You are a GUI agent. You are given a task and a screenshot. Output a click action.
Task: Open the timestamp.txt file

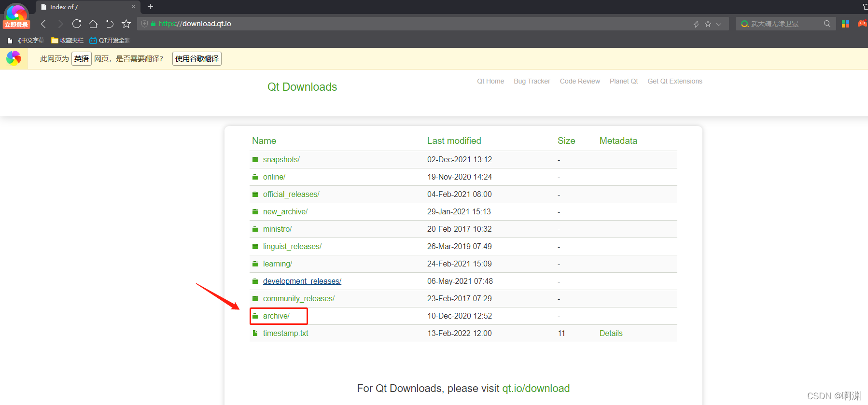click(286, 334)
